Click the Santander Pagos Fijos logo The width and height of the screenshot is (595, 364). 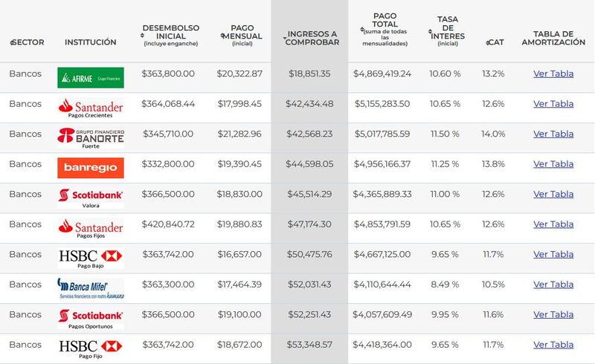coord(90,228)
